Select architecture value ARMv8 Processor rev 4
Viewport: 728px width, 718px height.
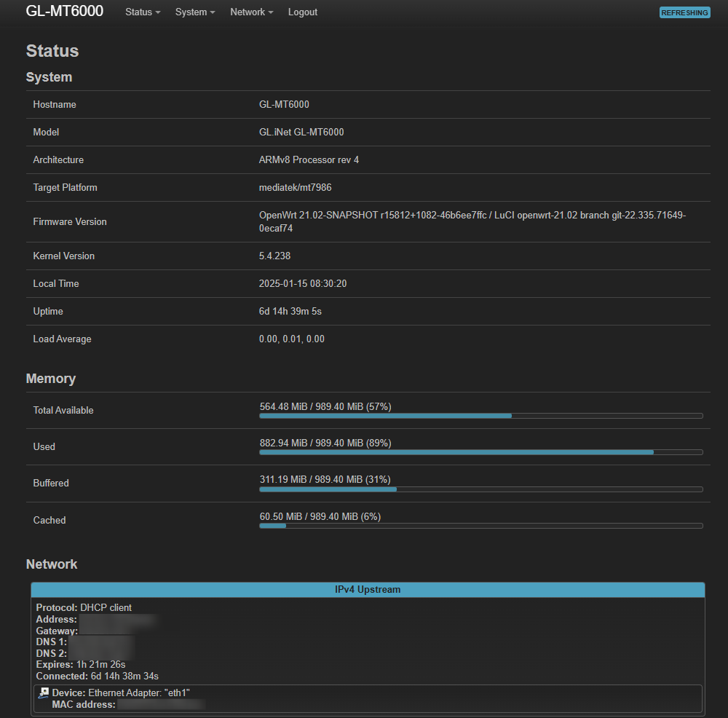[309, 159]
